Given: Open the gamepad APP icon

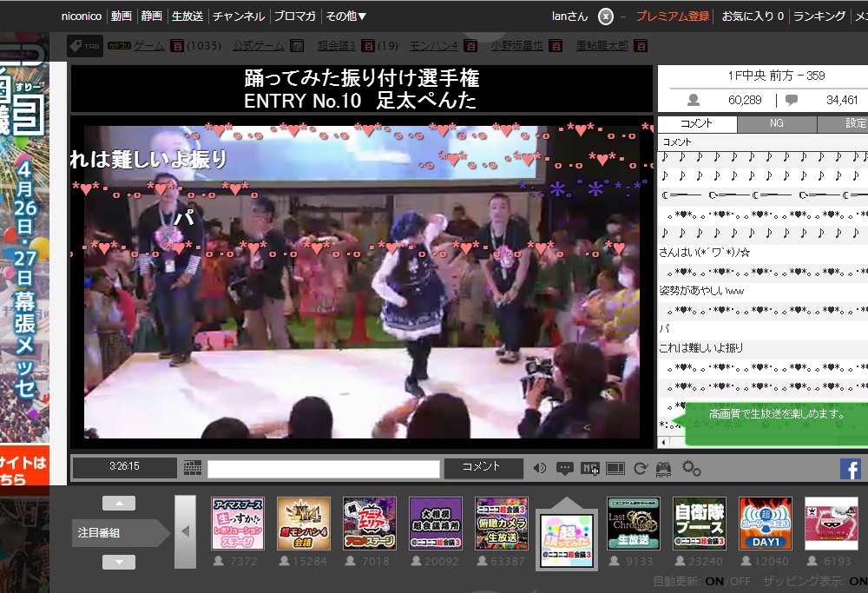Looking at the screenshot, I should click(663, 470).
